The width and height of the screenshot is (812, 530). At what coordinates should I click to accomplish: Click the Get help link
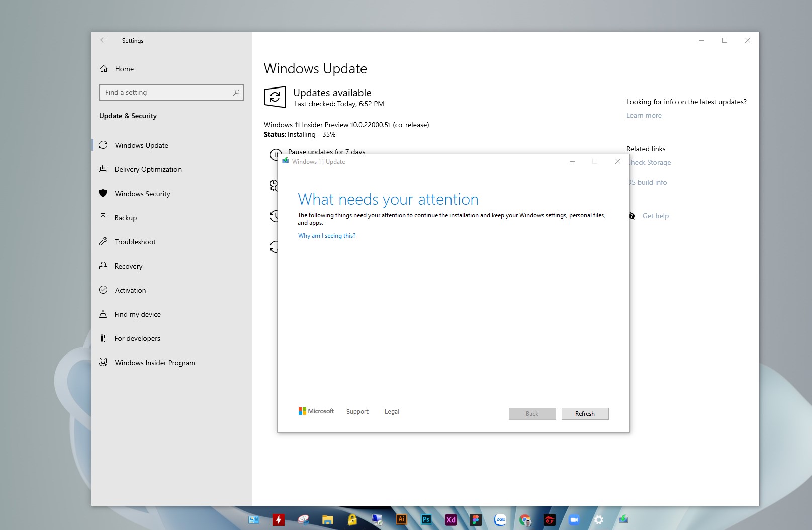coord(656,216)
